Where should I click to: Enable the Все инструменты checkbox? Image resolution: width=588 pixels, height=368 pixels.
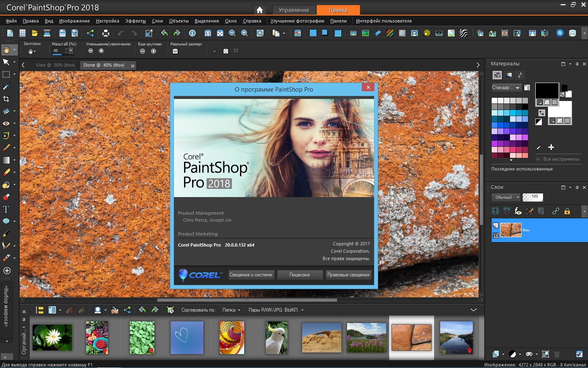click(x=538, y=159)
